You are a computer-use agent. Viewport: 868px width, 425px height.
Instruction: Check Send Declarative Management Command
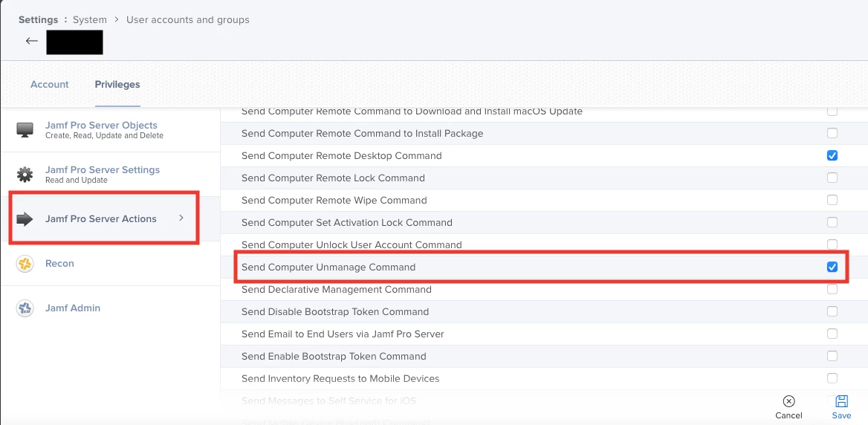(832, 290)
